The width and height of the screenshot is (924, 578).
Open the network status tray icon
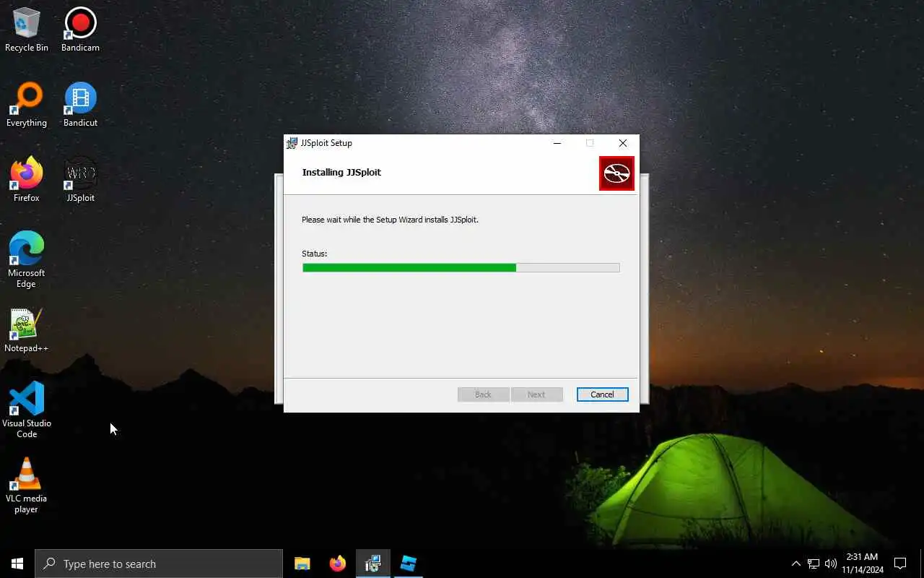pos(814,564)
